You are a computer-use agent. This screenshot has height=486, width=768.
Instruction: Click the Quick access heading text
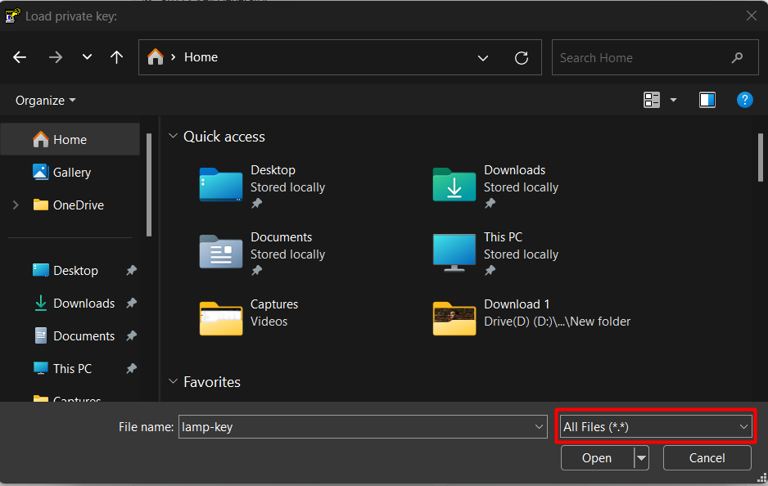point(224,137)
